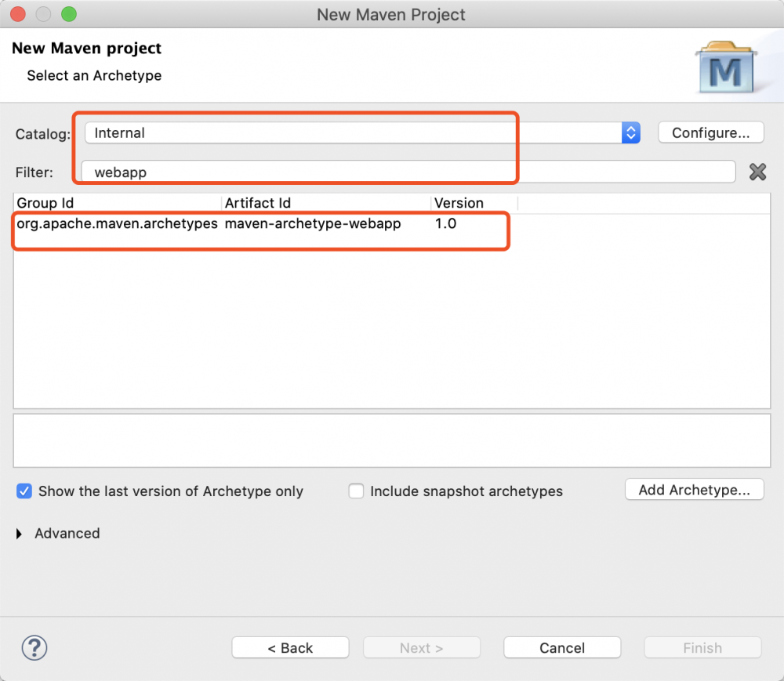Image resolution: width=784 pixels, height=681 pixels.
Task: Click the Configure... button
Action: click(710, 133)
